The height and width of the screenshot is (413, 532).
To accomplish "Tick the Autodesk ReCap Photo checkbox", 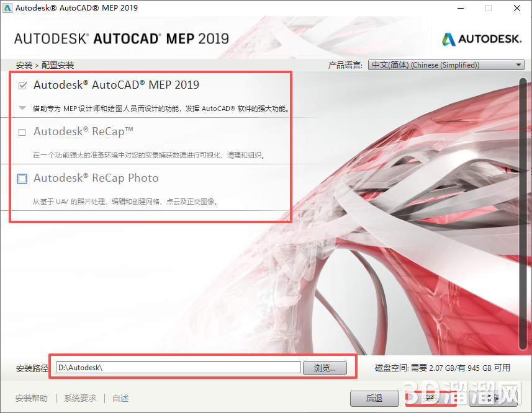I will click(22, 179).
